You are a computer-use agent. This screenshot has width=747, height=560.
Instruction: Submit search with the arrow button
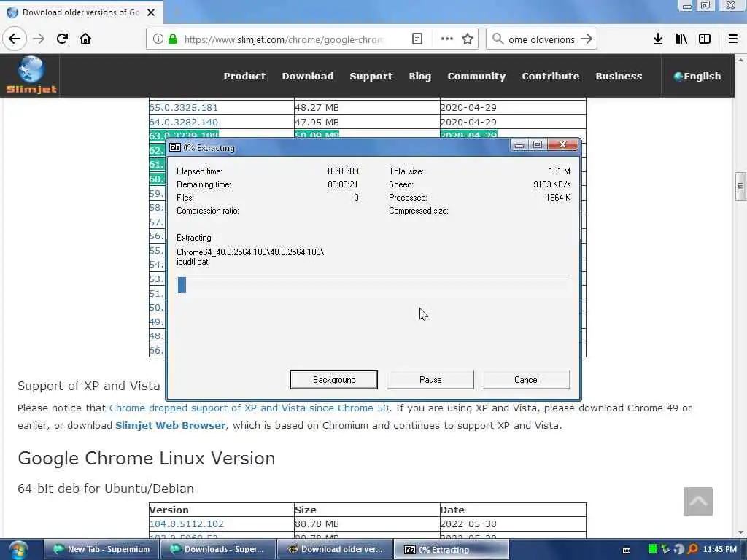click(587, 39)
